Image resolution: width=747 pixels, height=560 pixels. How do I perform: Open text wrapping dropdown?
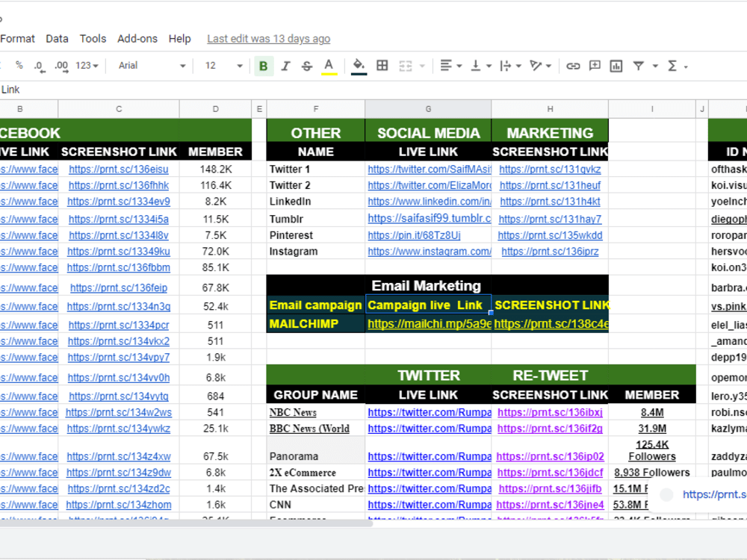tap(510, 66)
